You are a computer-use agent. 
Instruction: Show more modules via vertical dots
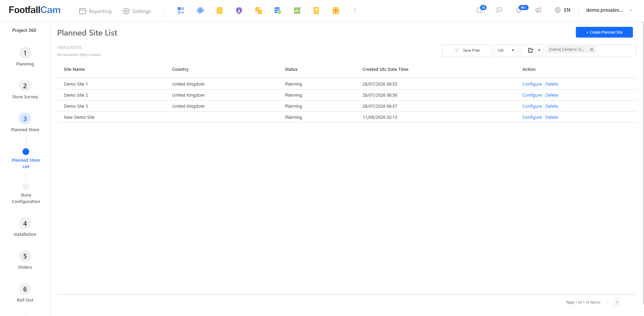tap(355, 11)
